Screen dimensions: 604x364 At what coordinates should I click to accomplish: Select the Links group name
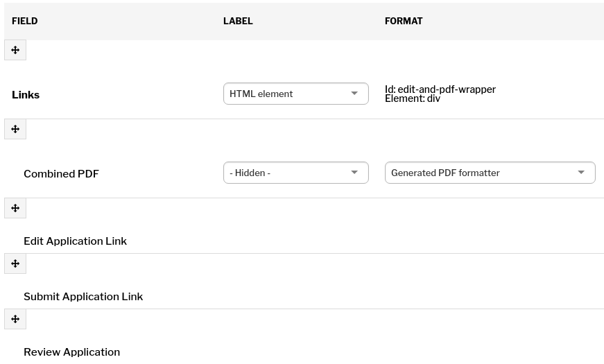(x=26, y=95)
